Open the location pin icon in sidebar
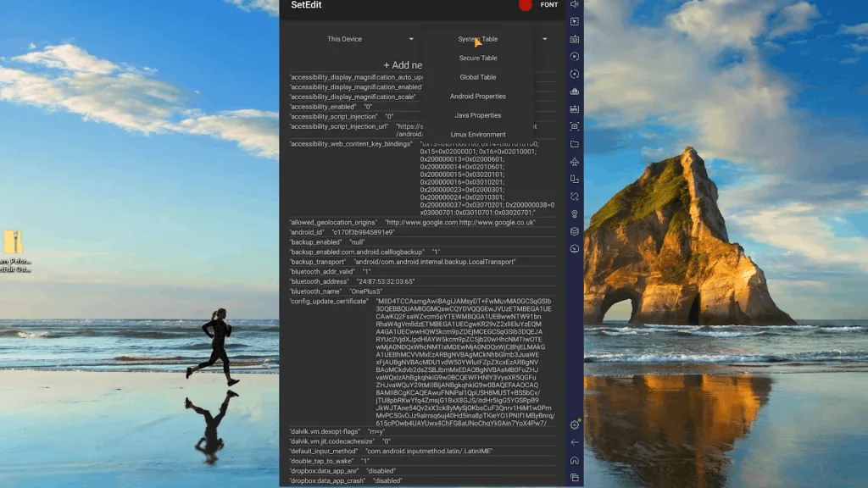The width and height of the screenshot is (868, 488). click(575, 214)
